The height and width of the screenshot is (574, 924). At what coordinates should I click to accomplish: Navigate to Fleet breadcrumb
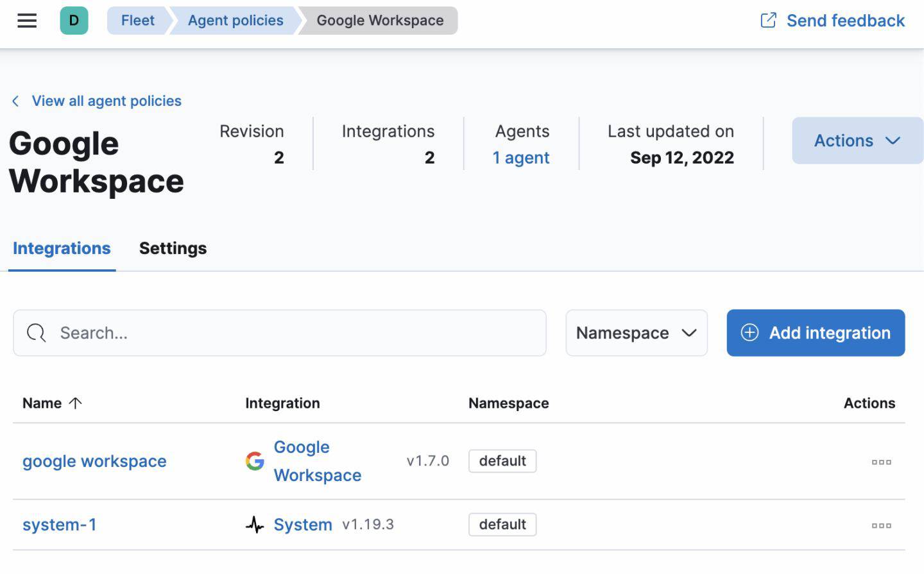[137, 21]
